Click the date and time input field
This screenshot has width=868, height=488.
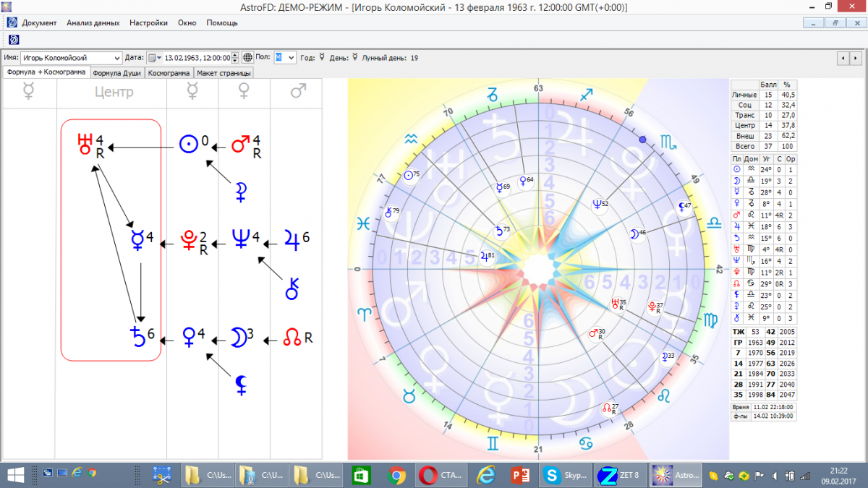pyautogui.click(x=197, y=58)
